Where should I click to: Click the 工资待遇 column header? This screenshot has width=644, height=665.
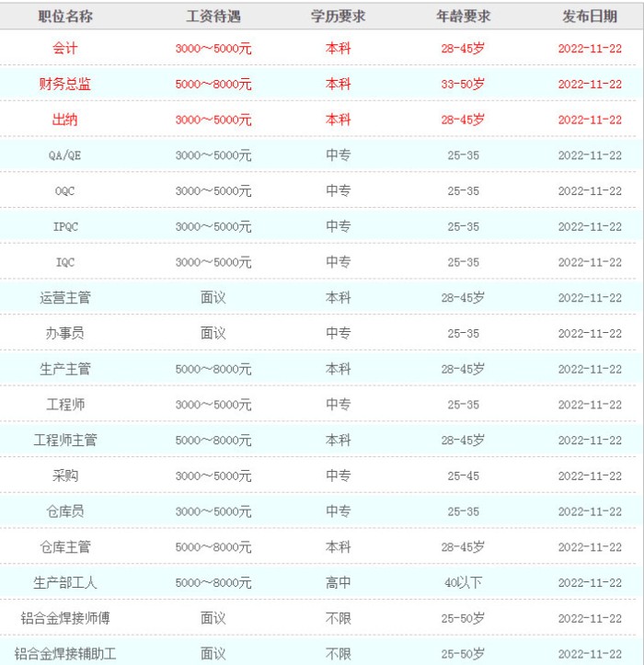[x=213, y=17]
